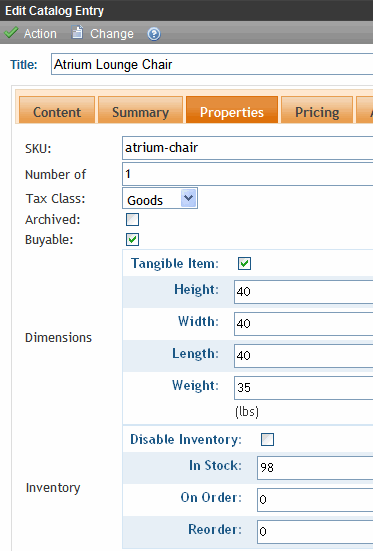Focus the Reorder input field

point(315,531)
